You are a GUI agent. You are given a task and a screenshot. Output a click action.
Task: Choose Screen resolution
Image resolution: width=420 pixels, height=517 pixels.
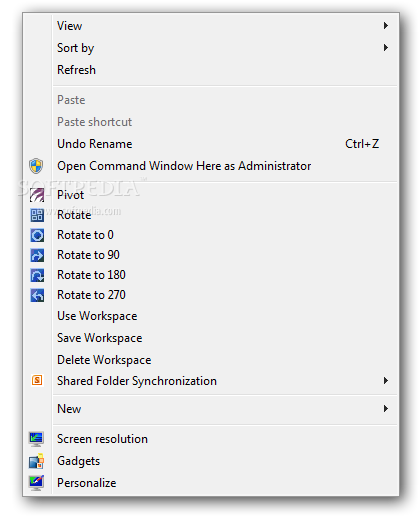(x=211, y=439)
